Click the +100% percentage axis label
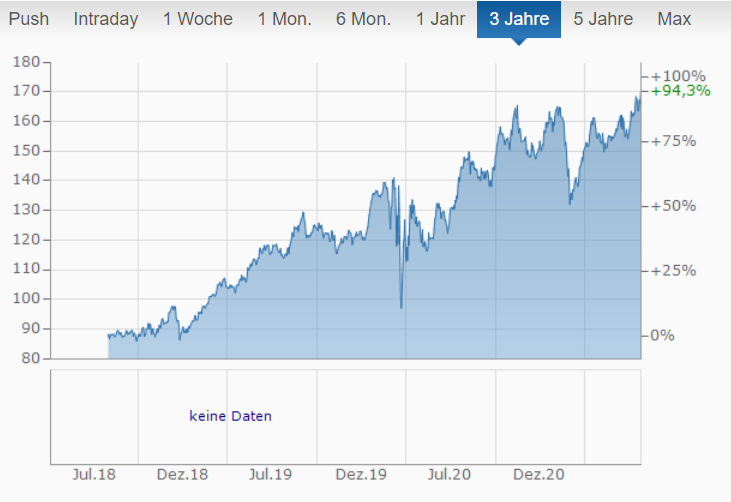 (678, 76)
